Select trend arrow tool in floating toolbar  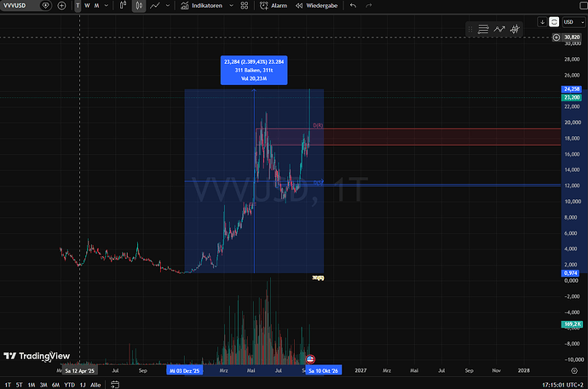click(x=499, y=29)
